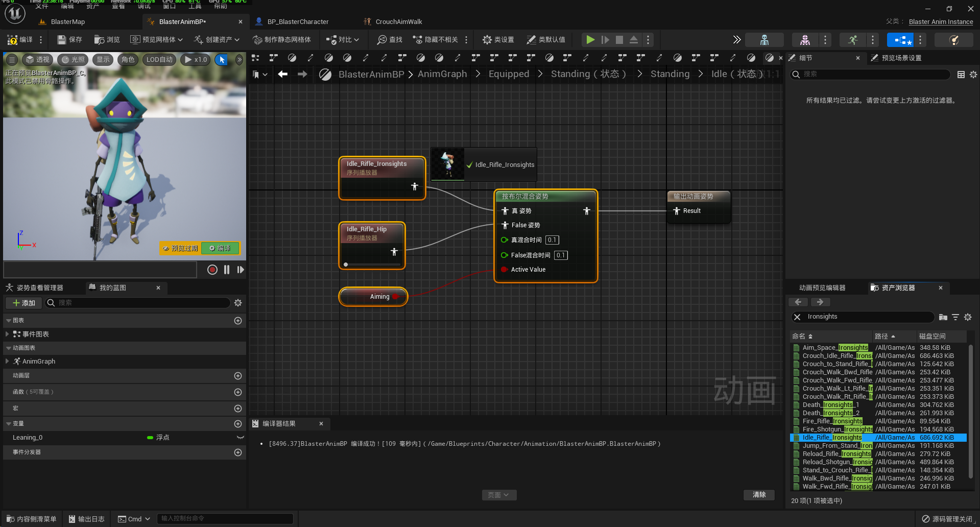The height and width of the screenshot is (527, 980).
Task: Click the AnimGraph breadcrumb
Action: pos(442,74)
